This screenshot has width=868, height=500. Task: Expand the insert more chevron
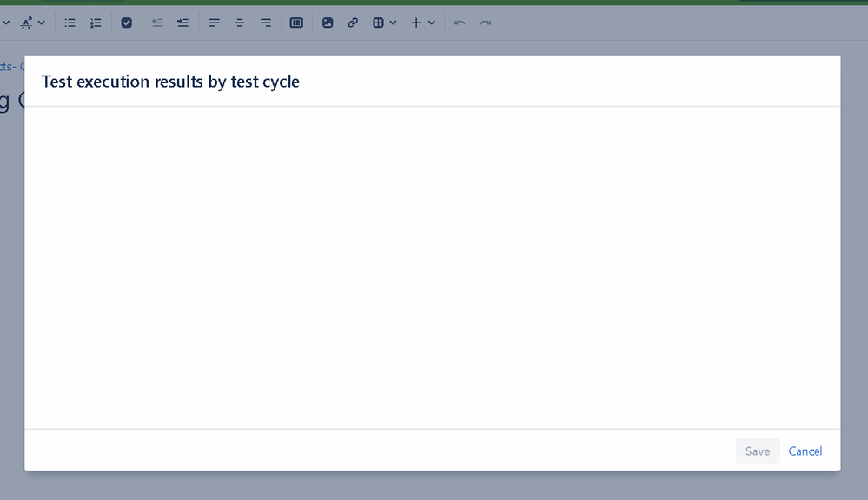[432, 23]
